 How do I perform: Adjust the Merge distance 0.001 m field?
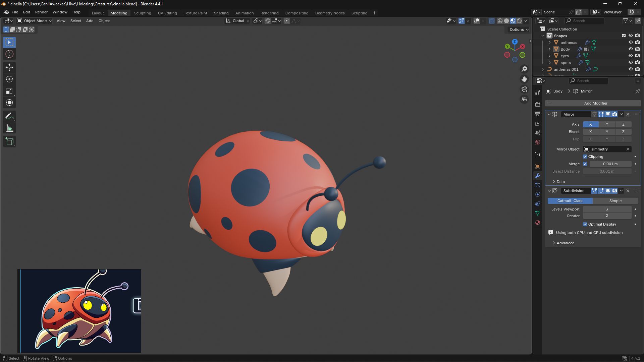[x=610, y=164]
